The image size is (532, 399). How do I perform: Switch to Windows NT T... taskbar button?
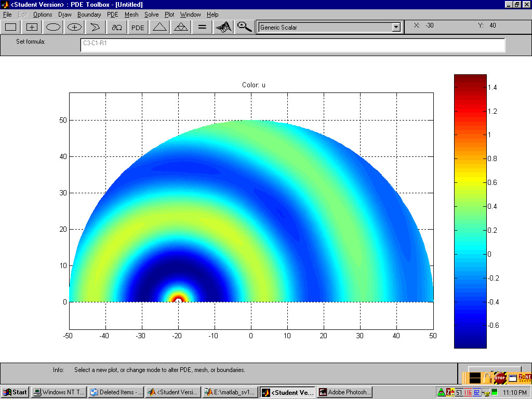tap(59, 392)
